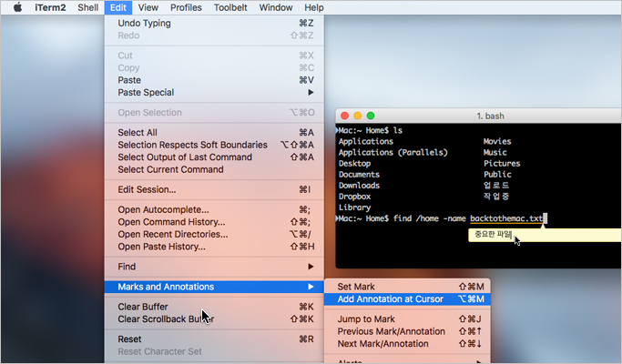Choose Open Command History
Viewport: 622px width, 364px height.
[x=214, y=222]
